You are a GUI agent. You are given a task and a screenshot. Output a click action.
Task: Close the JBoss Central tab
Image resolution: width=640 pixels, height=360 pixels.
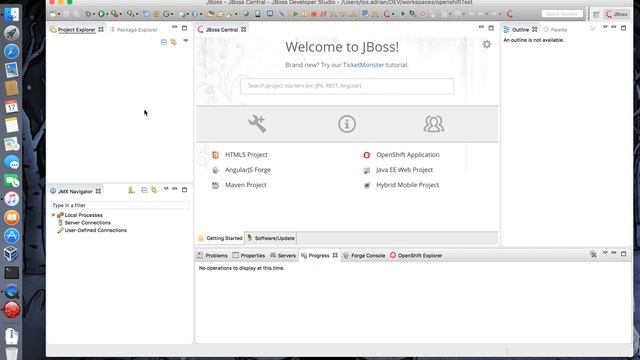pyautogui.click(x=243, y=30)
